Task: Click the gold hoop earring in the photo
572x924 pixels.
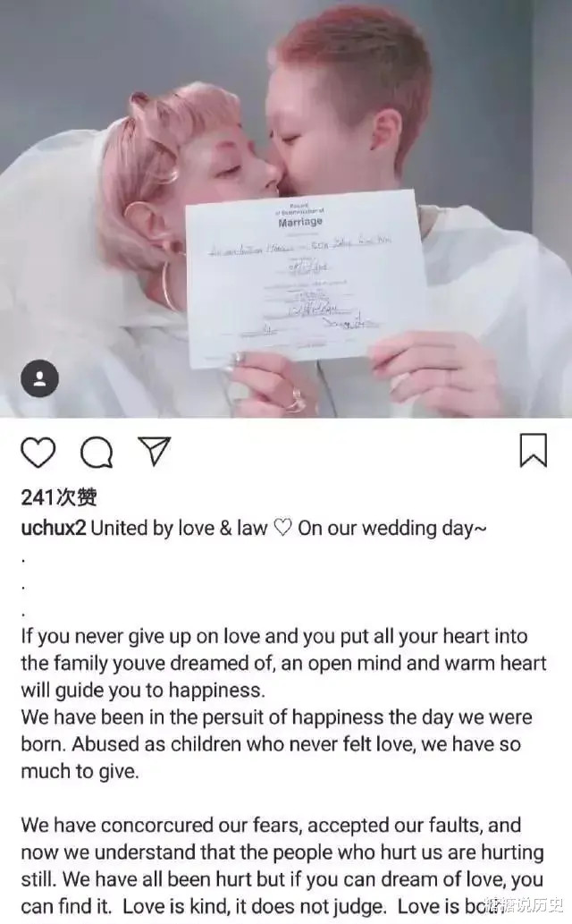Action: [169, 286]
